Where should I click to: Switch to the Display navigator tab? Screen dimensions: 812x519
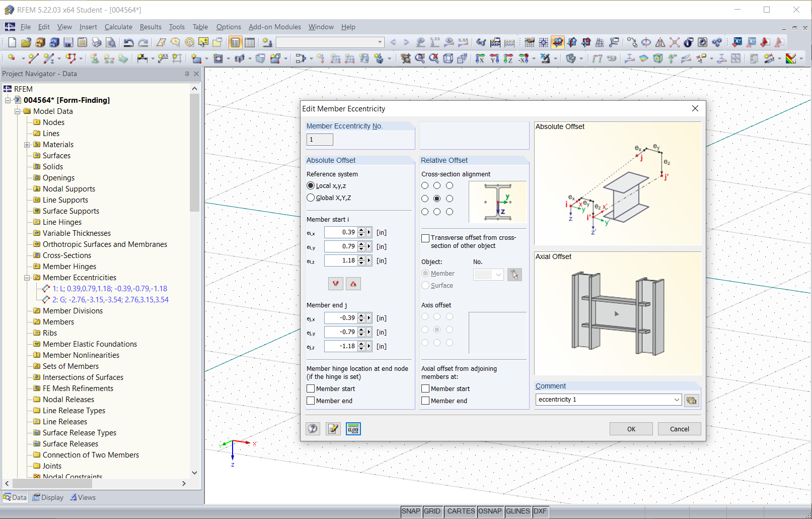tap(48, 497)
